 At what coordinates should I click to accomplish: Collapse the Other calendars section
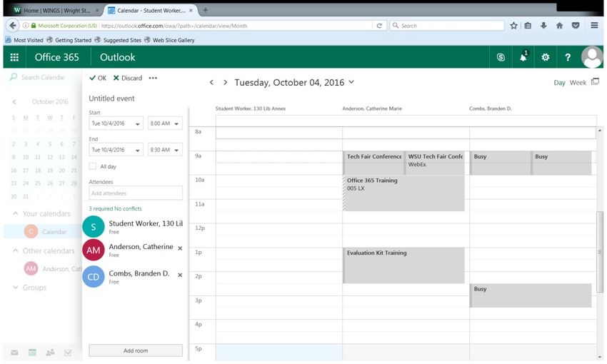(x=16, y=251)
